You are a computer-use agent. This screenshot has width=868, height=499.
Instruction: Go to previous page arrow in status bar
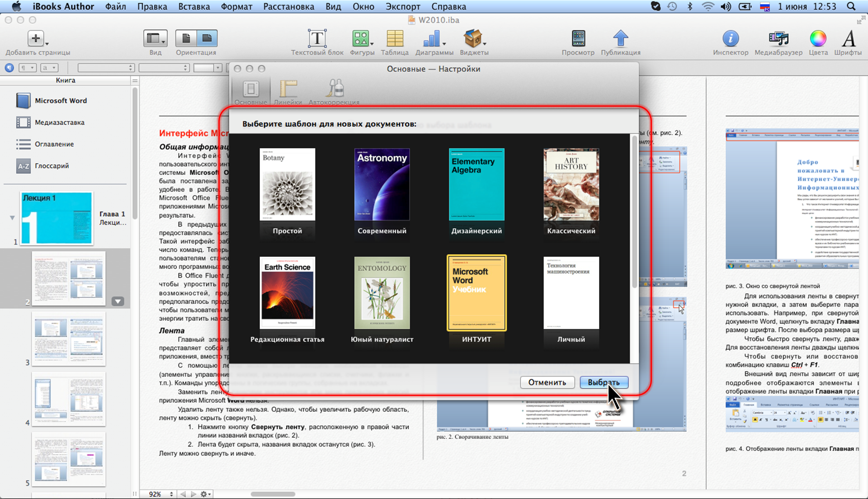(x=183, y=494)
